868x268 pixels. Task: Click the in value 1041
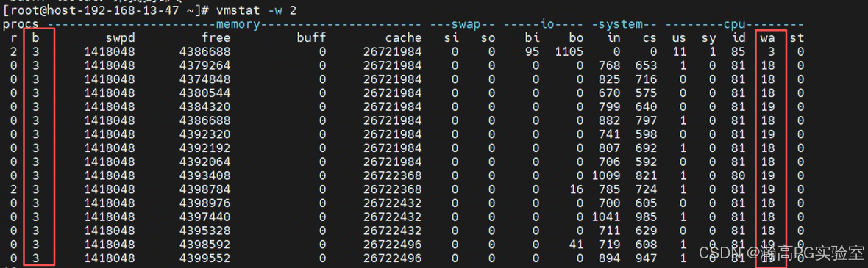pyautogui.click(x=606, y=217)
